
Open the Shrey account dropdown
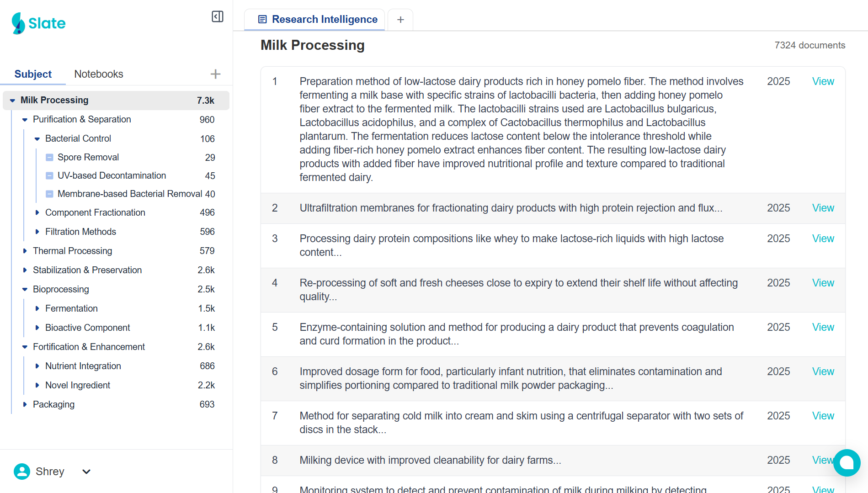tap(86, 472)
